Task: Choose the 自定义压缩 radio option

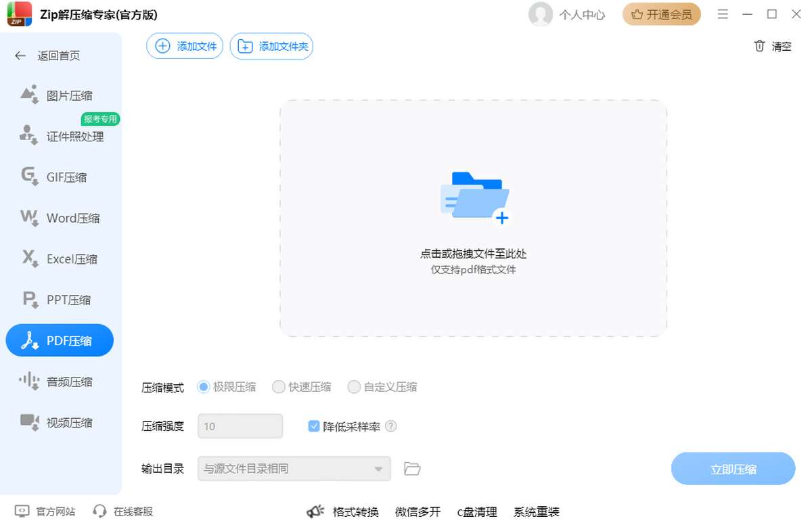Action: [354, 387]
